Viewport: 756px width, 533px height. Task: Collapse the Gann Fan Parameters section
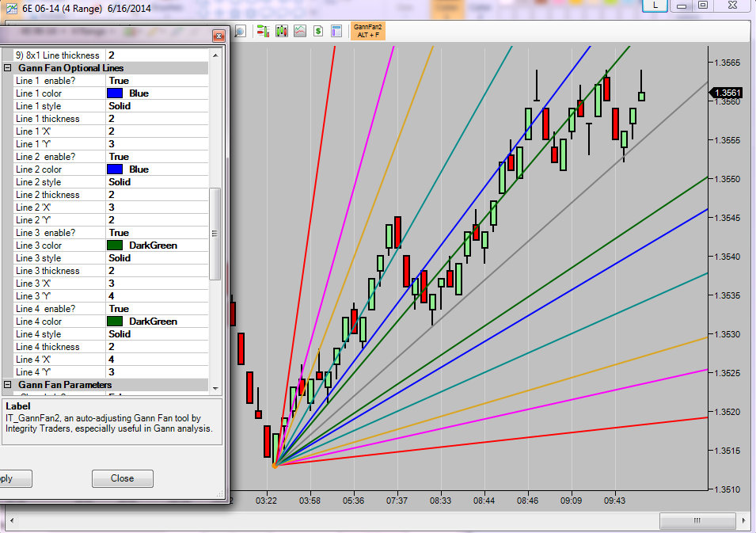pyautogui.click(x=8, y=384)
